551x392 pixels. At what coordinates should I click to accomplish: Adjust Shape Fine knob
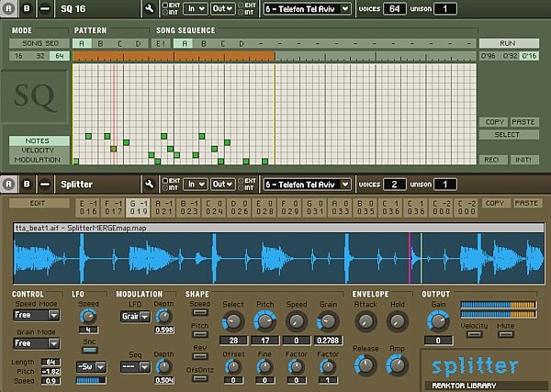pos(264,367)
